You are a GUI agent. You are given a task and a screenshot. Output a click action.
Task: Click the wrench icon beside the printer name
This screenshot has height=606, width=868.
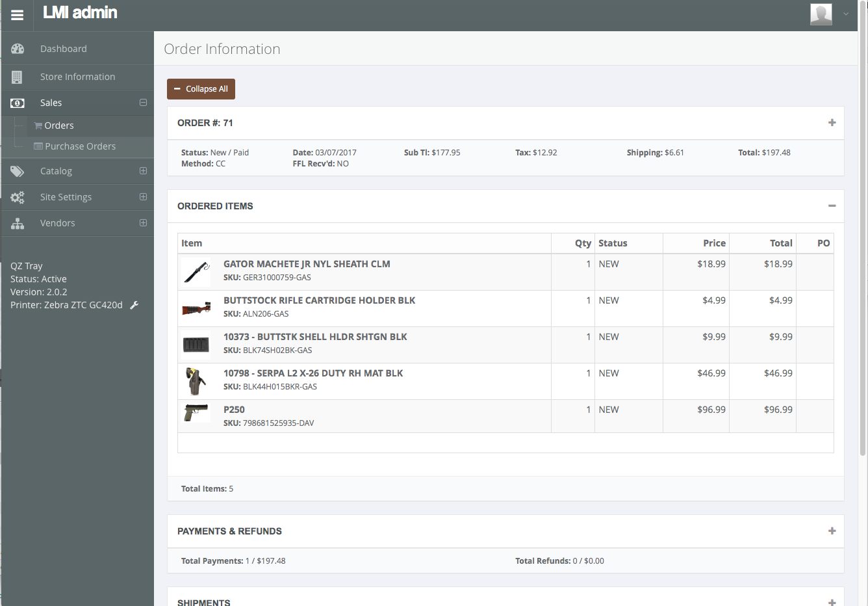(x=134, y=305)
